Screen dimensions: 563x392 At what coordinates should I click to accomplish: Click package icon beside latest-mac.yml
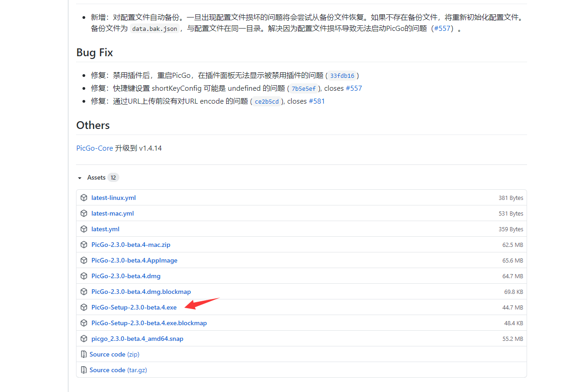click(x=84, y=213)
